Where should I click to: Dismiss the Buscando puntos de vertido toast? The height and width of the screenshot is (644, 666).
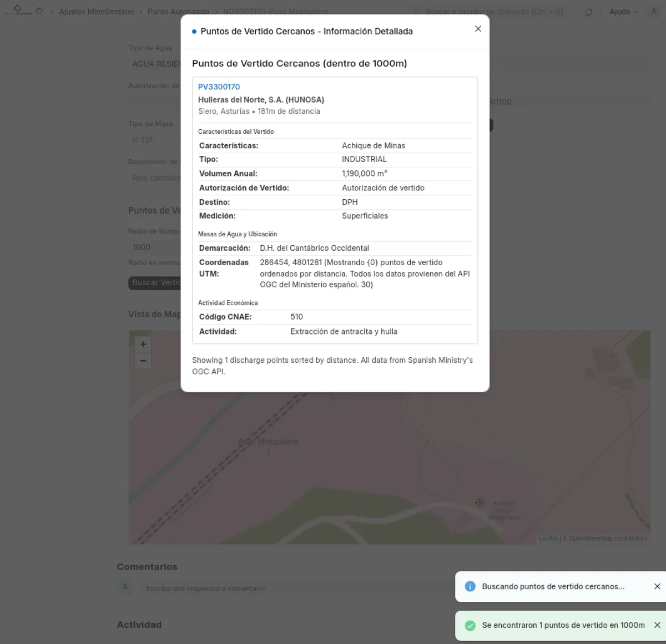[657, 586]
